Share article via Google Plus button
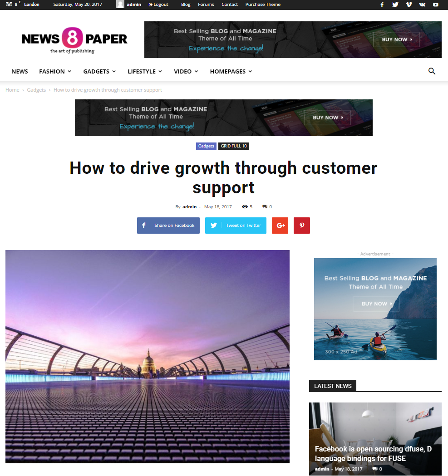 pos(280,226)
